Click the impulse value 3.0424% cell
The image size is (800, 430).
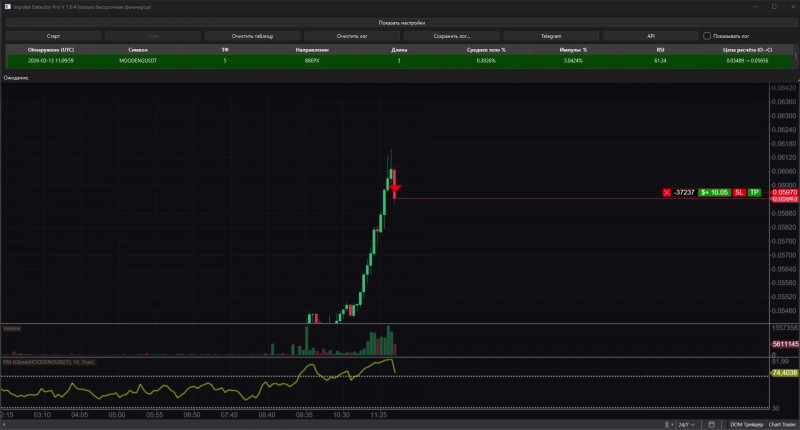pyautogui.click(x=573, y=61)
